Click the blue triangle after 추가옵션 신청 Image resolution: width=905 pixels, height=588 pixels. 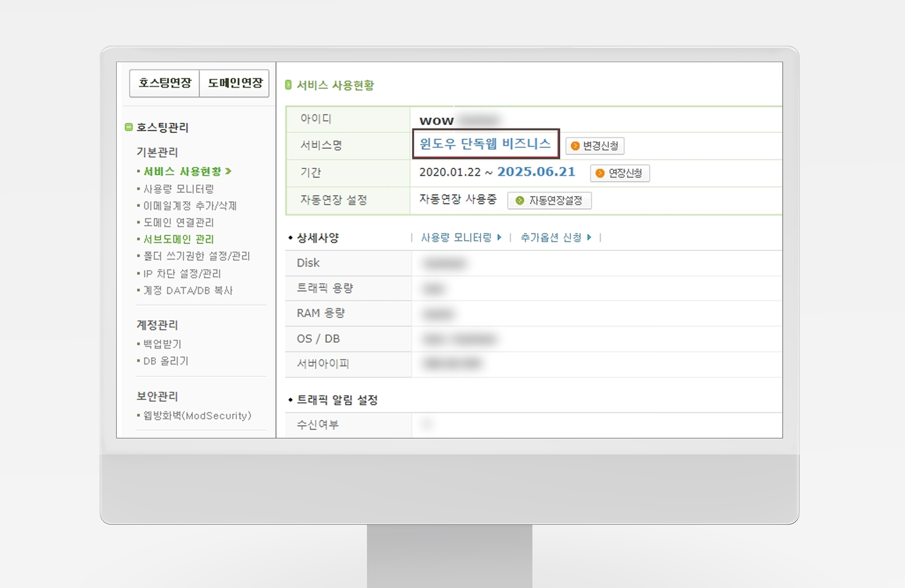(x=589, y=237)
